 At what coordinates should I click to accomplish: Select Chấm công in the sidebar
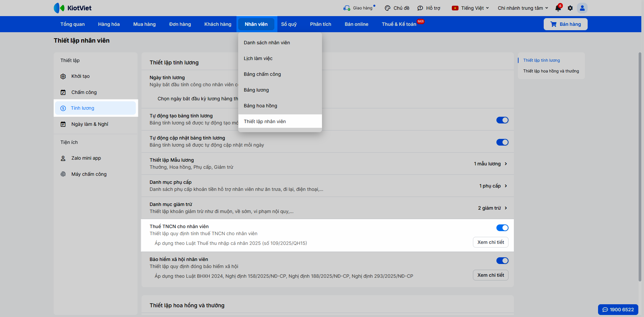click(96, 92)
